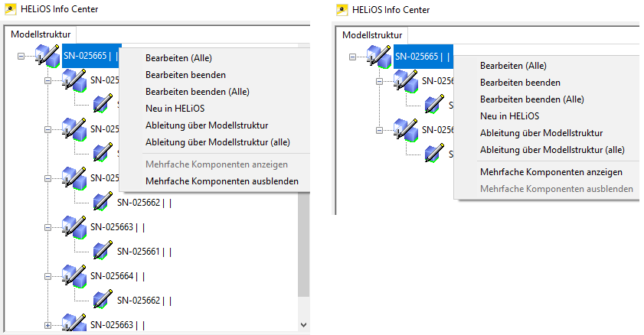Open Modellstruktur tab in left window
Screen dimensions: 644x335
[41, 34]
